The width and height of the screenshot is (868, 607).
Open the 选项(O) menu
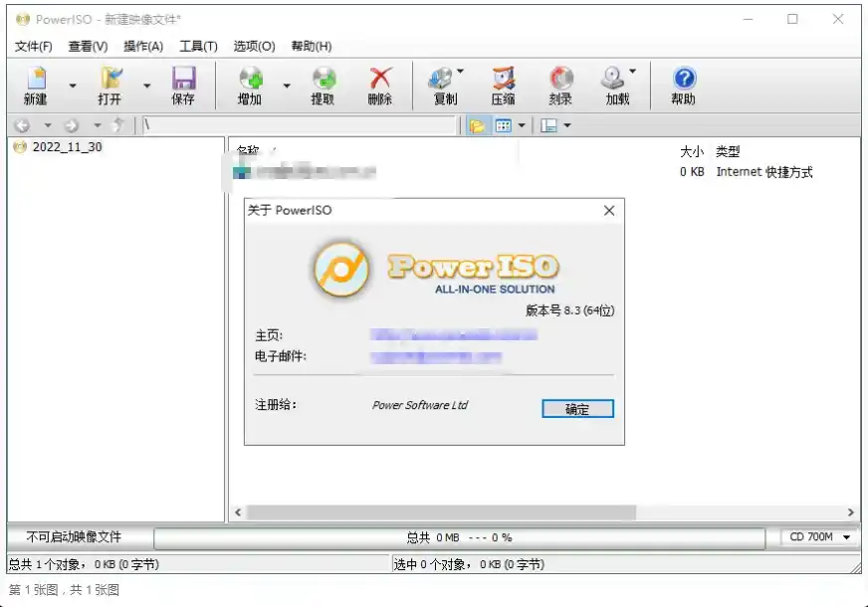pos(254,46)
